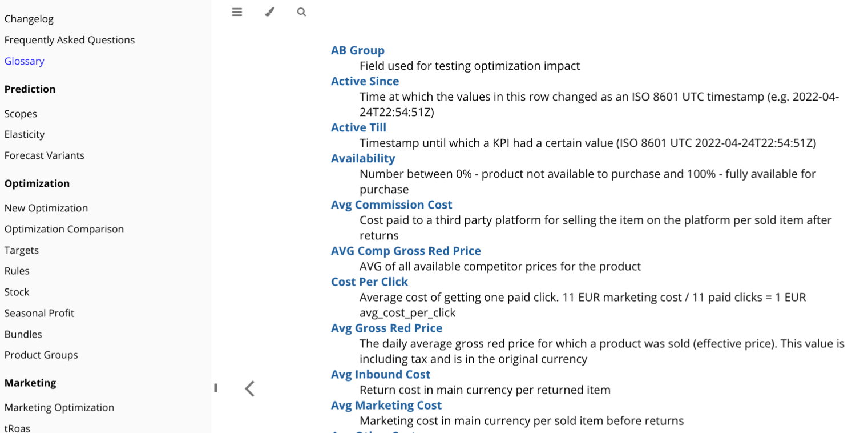
Task: Go to Product Groups page
Action: [x=41, y=355]
